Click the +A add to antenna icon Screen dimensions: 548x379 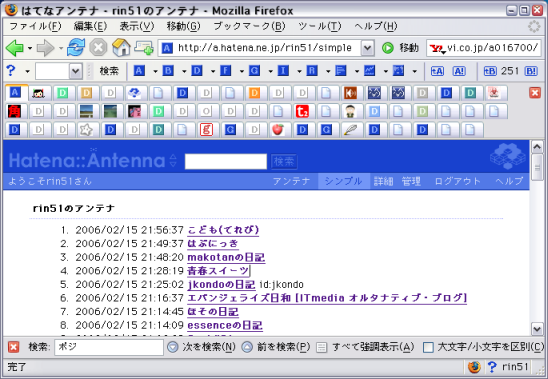[x=437, y=71]
